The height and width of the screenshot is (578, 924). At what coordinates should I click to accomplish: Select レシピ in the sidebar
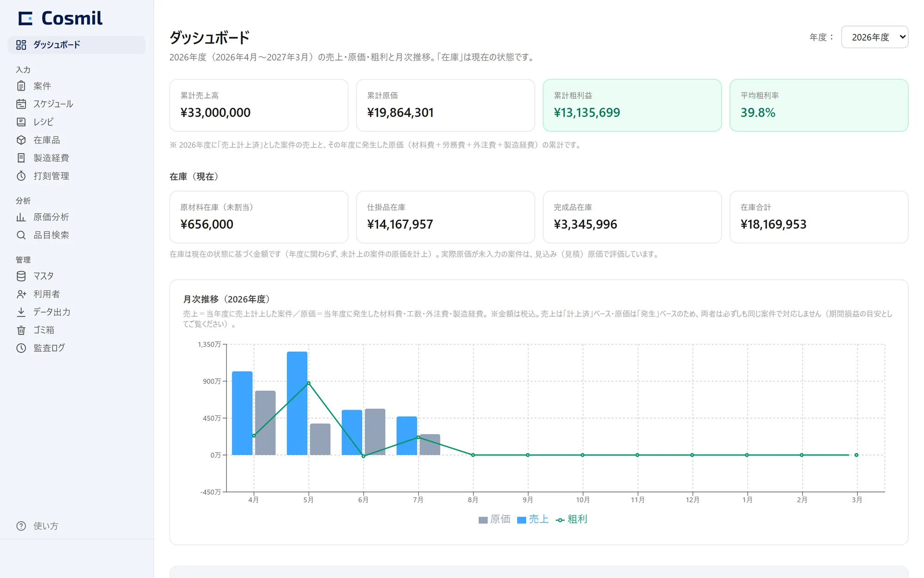(x=77, y=122)
